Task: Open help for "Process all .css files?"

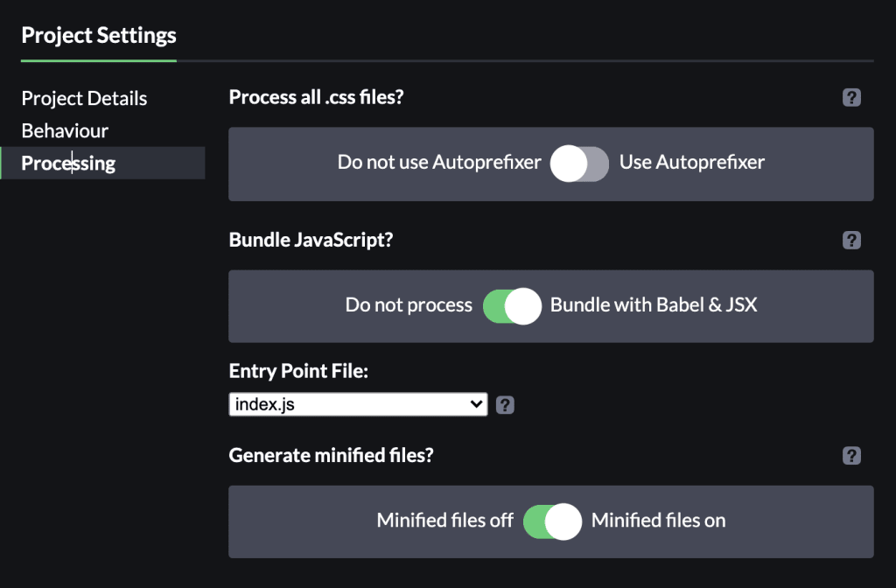Action: [851, 97]
